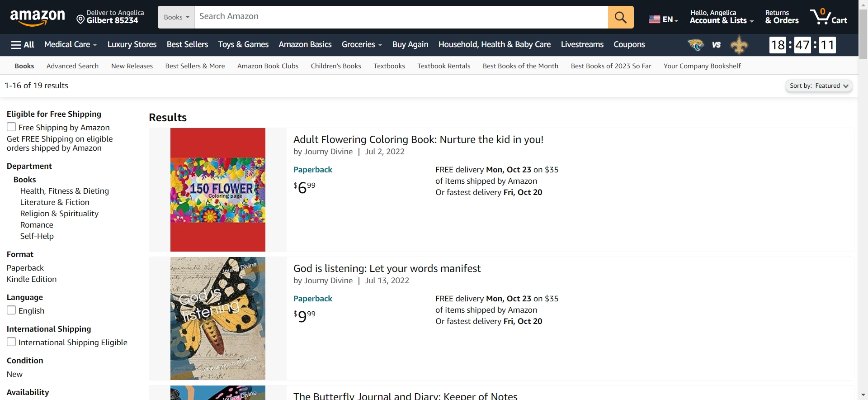The height and width of the screenshot is (400, 868).
Task: Click the God is listening book cover
Action: click(x=217, y=319)
